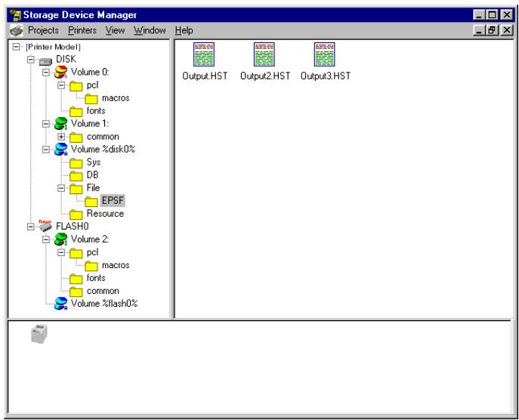Open the View menu
Screen dimensions: 519x420
(x=115, y=30)
